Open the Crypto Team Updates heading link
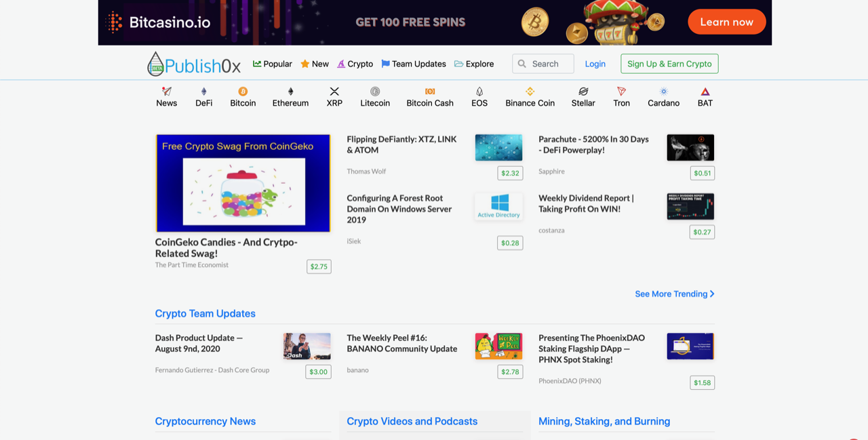 [x=205, y=313]
